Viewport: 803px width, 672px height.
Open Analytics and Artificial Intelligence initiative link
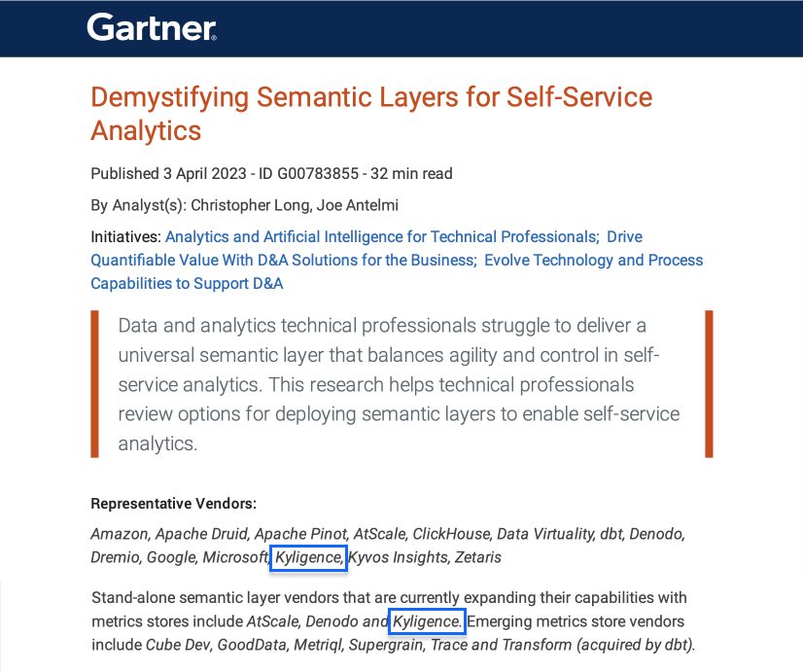point(381,236)
